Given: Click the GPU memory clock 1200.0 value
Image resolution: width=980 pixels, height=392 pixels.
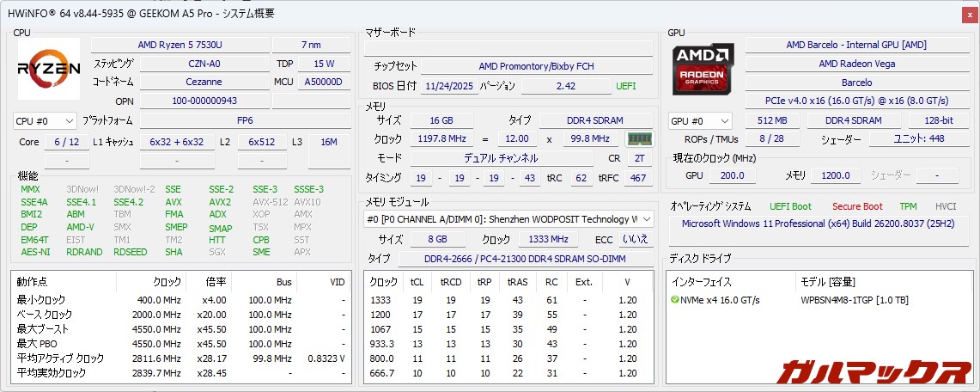Looking at the screenshot, I should pos(836,175).
